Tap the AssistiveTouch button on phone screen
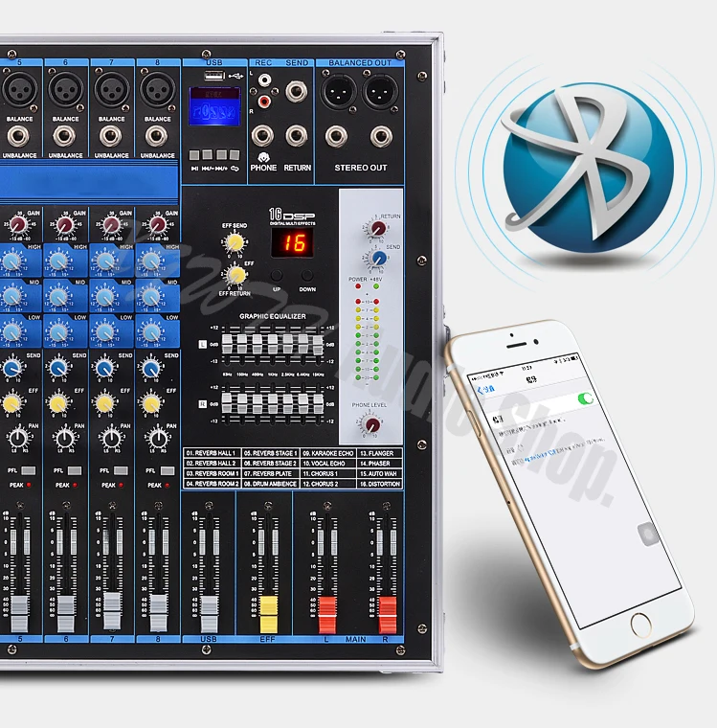717x728 pixels. pyautogui.click(x=648, y=534)
